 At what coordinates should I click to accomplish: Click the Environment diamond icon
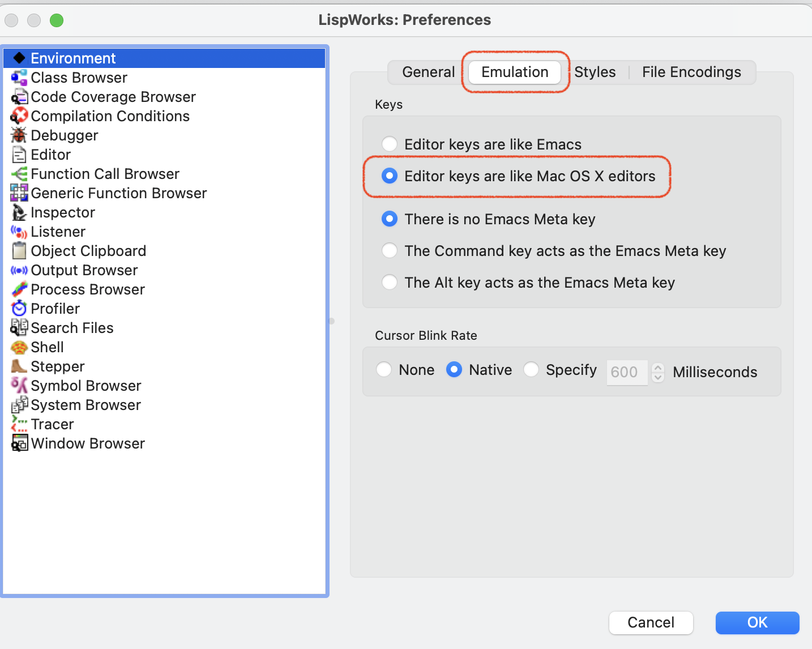point(19,58)
